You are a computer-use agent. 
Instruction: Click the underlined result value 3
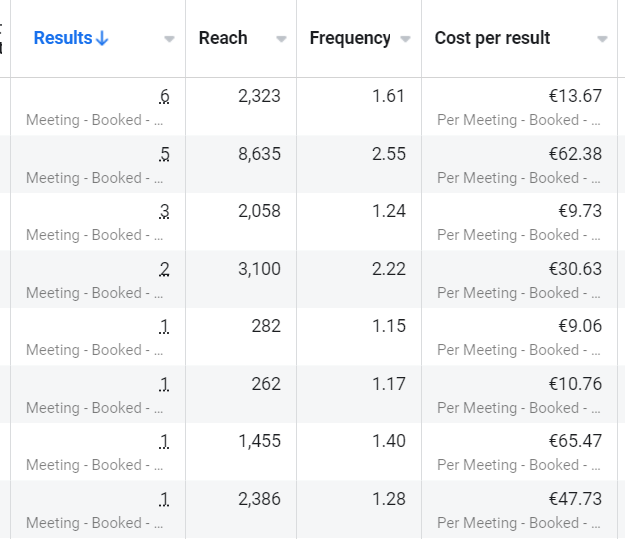click(165, 211)
